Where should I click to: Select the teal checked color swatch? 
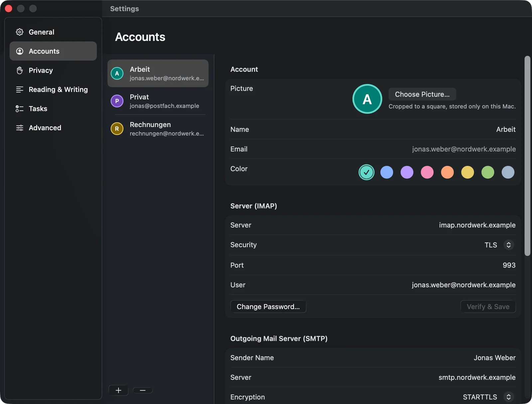click(x=366, y=172)
